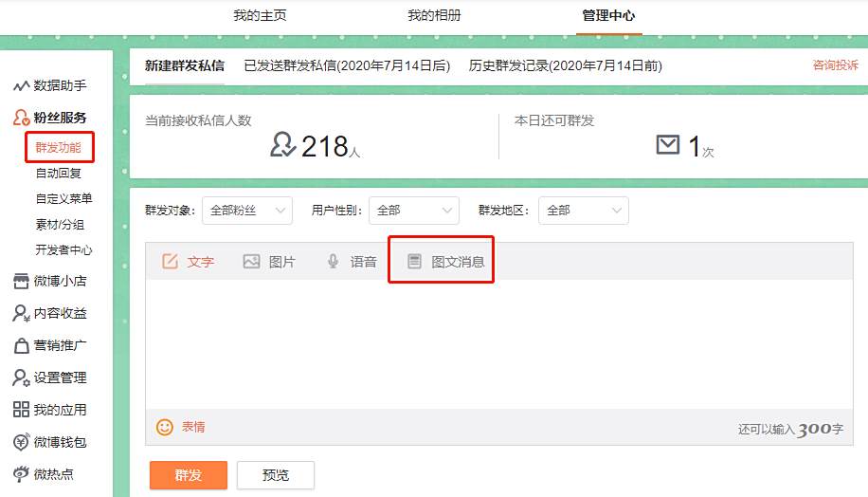Go to 我的相册 tab

(x=434, y=15)
